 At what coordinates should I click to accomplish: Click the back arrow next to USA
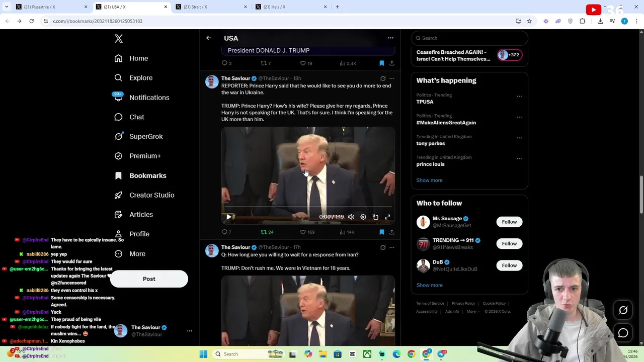(209, 38)
